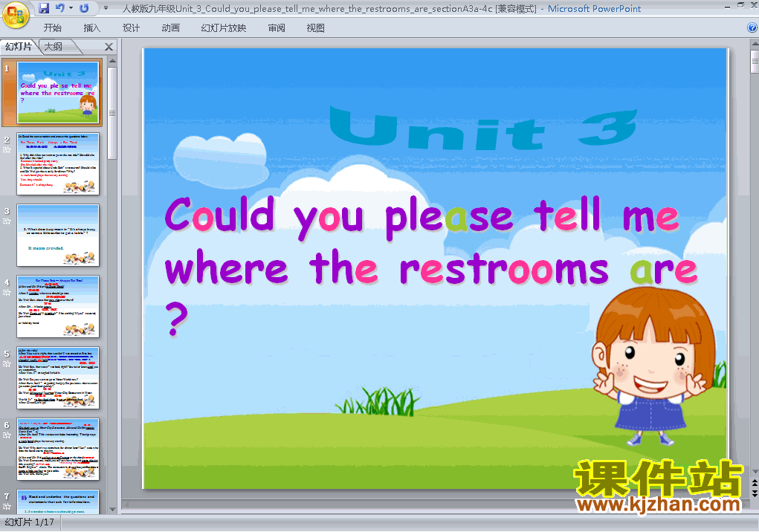The width and height of the screenshot is (759, 532).
Task: Click thumbnail pane scroll up arrow
Action: click(x=112, y=62)
